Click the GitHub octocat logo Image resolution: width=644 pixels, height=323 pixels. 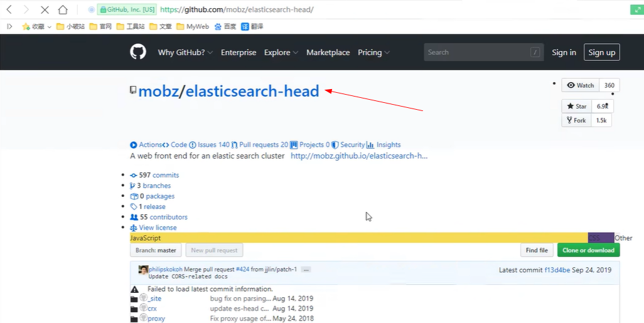[x=138, y=52]
